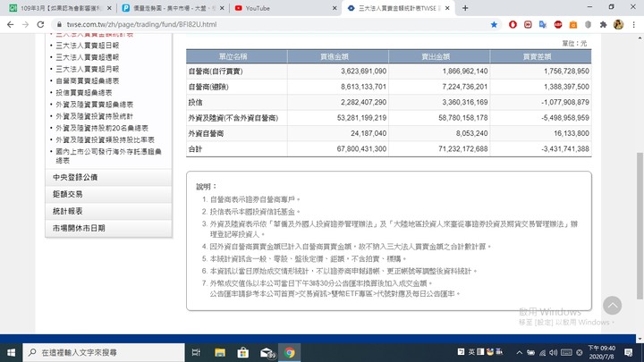Open 三大法人買賣超月報 link
The height and width of the screenshot is (362, 644).
click(x=88, y=70)
